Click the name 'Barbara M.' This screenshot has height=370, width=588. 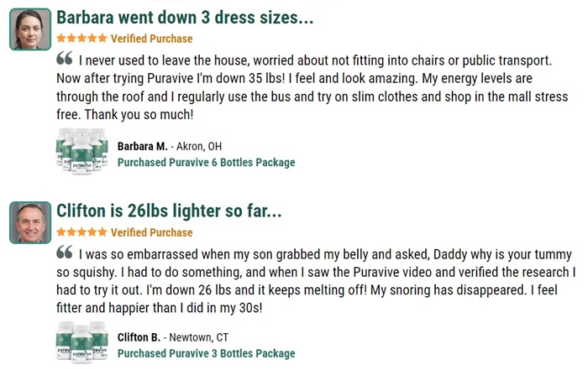point(143,146)
